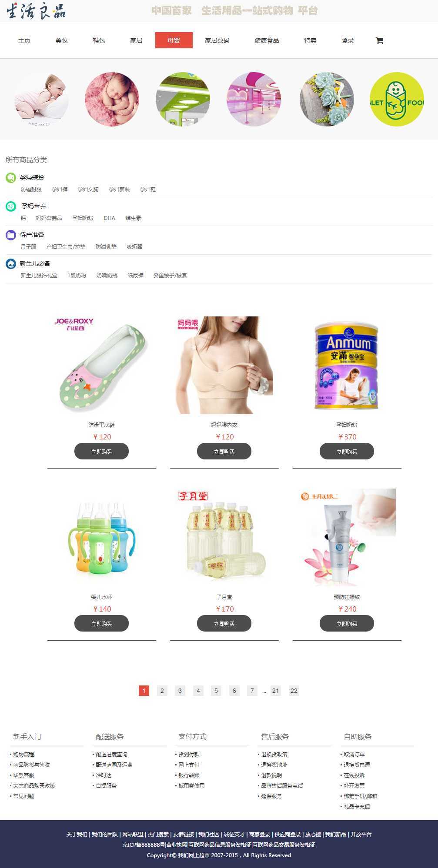Click the 孕妈营养 category icon
This screenshot has width=438, height=868.
pos(11,206)
